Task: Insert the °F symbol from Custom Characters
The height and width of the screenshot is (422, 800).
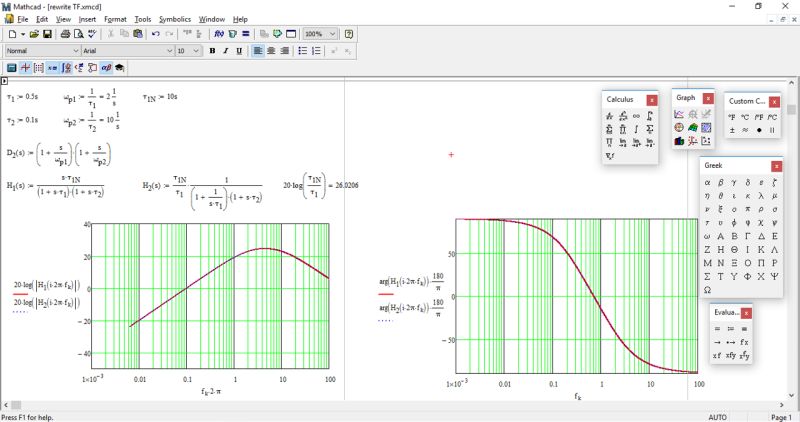Action: [732, 117]
